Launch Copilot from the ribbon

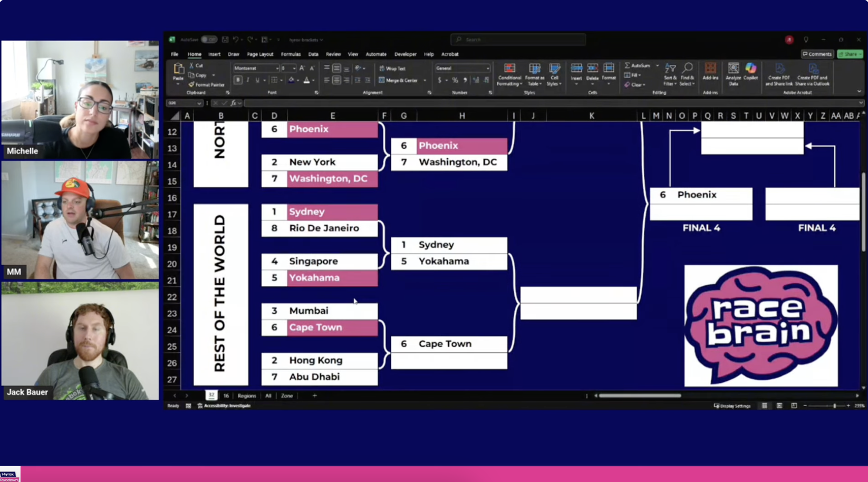click(x=751, y=72)
